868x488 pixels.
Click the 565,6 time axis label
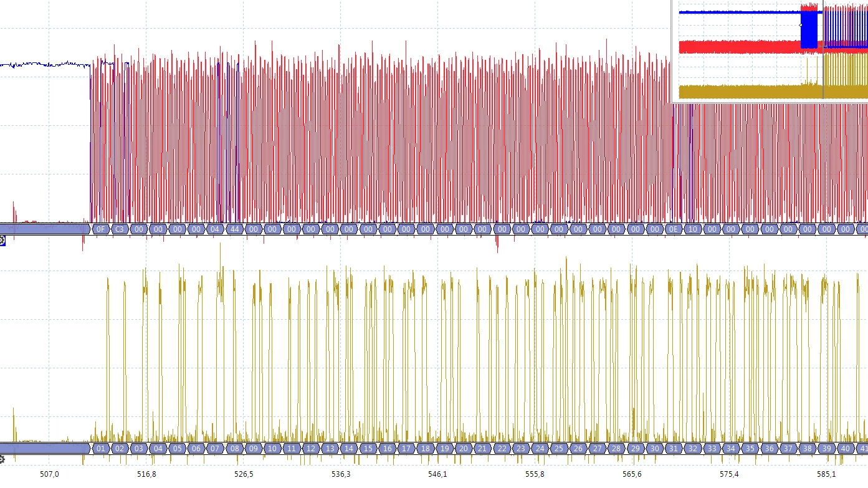coord(632,474)
